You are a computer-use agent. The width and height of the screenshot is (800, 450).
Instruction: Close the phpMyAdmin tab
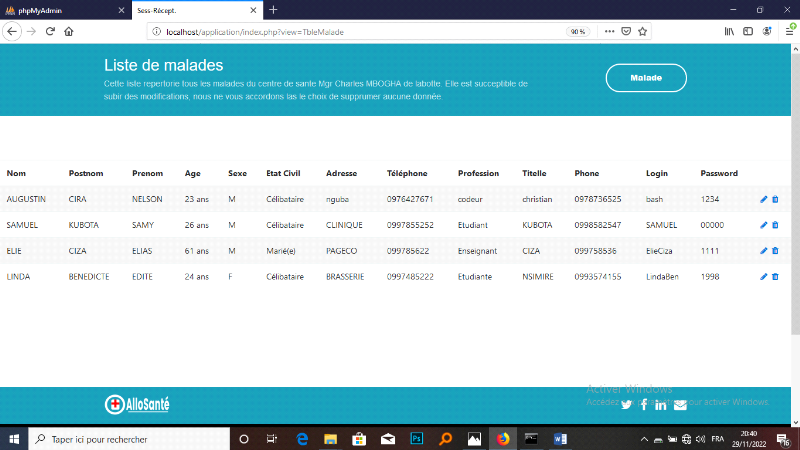(121, 10)
